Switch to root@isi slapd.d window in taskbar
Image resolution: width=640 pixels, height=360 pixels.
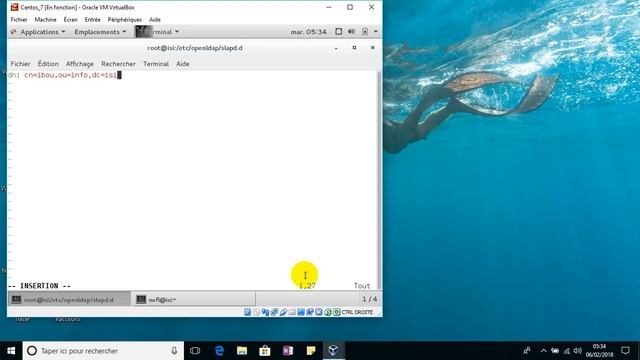(69, 300)
